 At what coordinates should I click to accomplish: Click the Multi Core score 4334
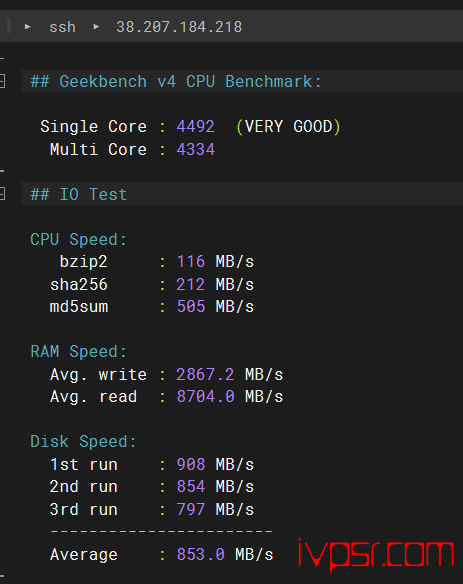tap(196, 150)
